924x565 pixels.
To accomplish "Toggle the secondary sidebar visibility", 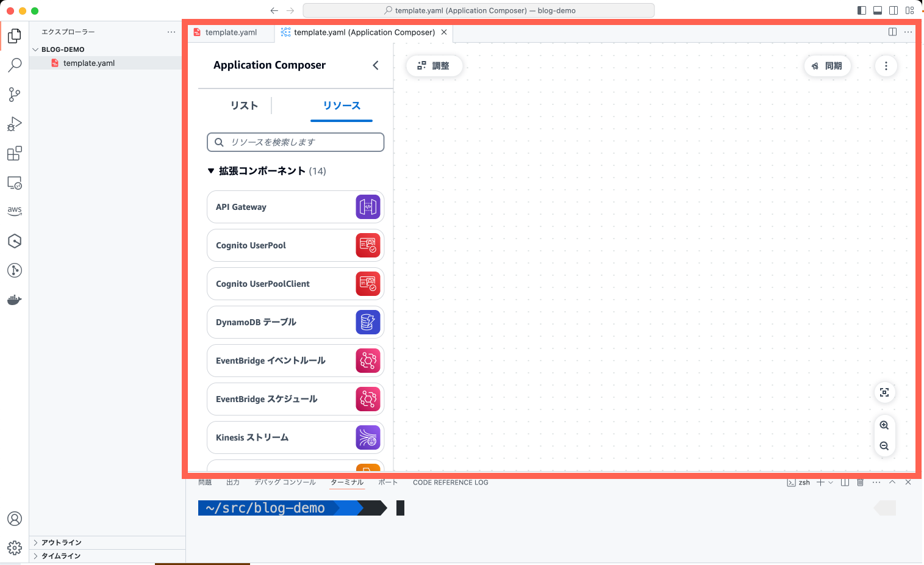I will pyautogui.click(x=894, y=10).
